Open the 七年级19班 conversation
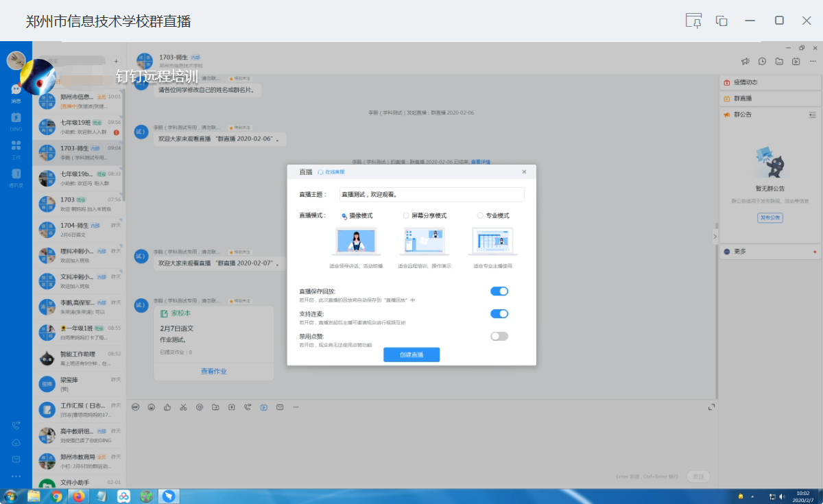Viewport: 823px width, 504px height. pyautogui.click(x=79, y=127)
